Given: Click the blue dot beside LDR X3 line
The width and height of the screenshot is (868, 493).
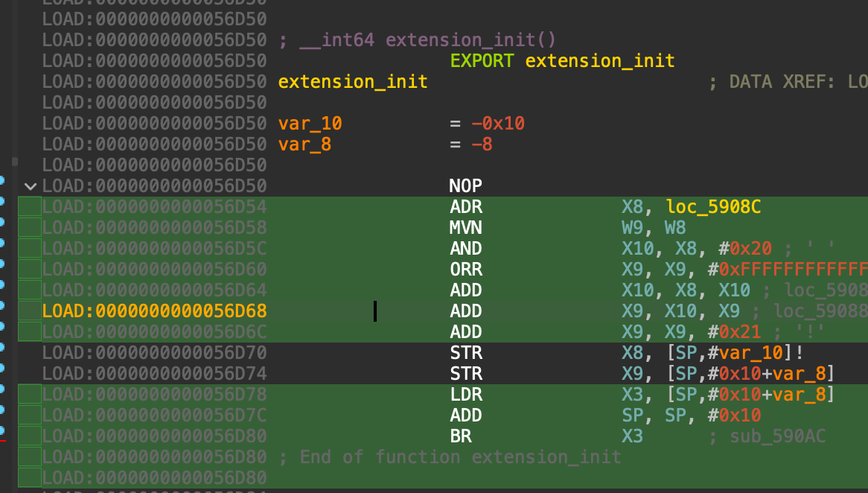Looking at the screenshot, I should click(2, 389).
